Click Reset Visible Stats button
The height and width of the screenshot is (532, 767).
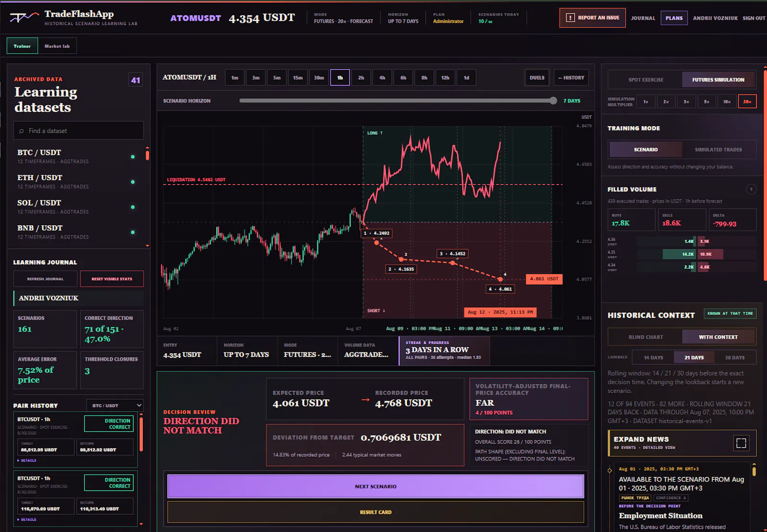[112, 279]
